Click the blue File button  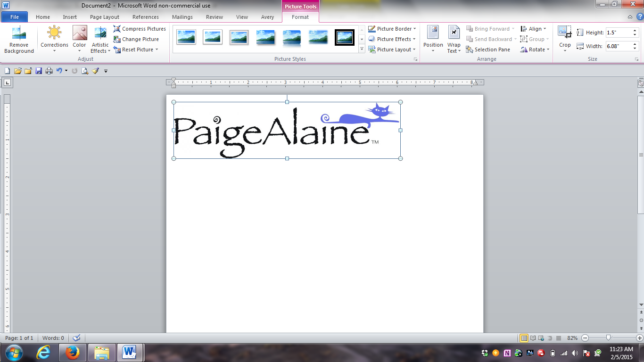(x=15, y=17)
